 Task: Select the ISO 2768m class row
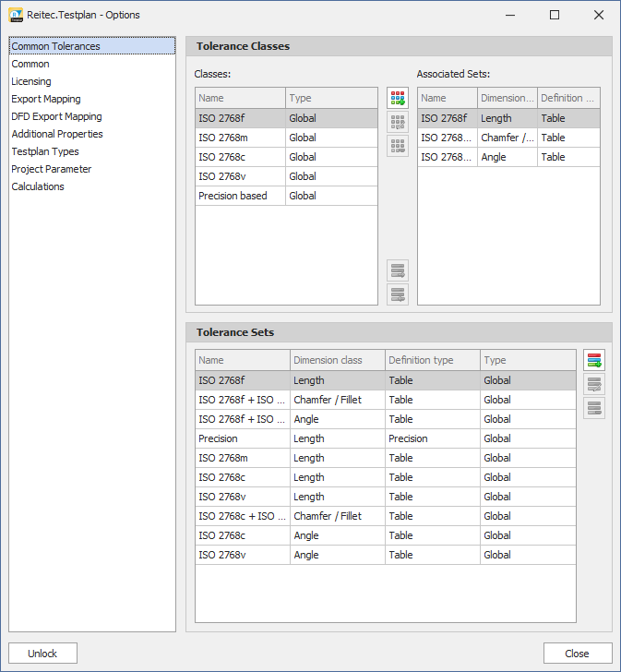tap(240, 138)
